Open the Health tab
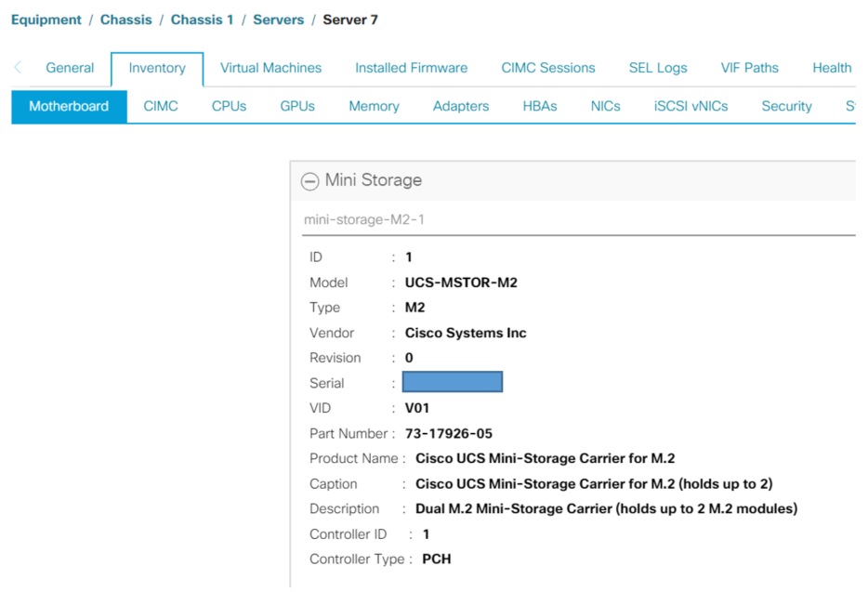The width and height of the screenshot is (868, 592). point(832,67)
